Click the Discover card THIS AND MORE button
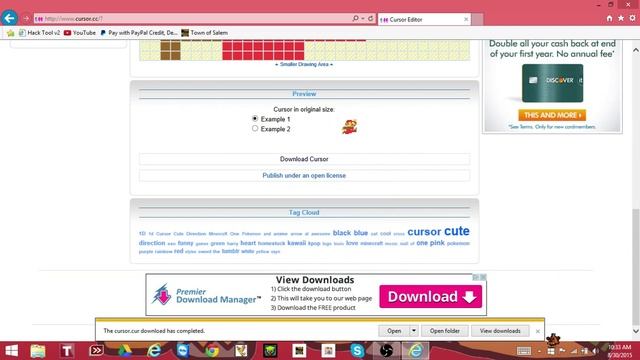This screenshot has height=360, width=640. (x=552, y=115)
